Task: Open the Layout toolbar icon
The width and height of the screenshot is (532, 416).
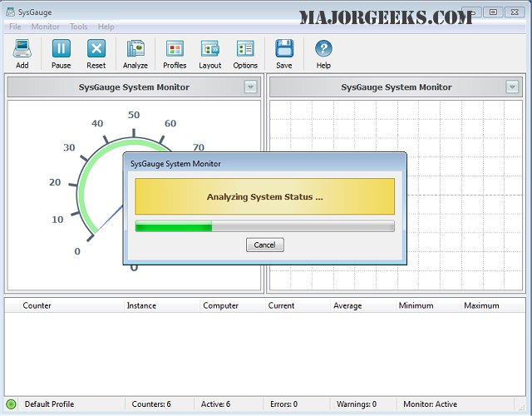Action: (210, 48)
